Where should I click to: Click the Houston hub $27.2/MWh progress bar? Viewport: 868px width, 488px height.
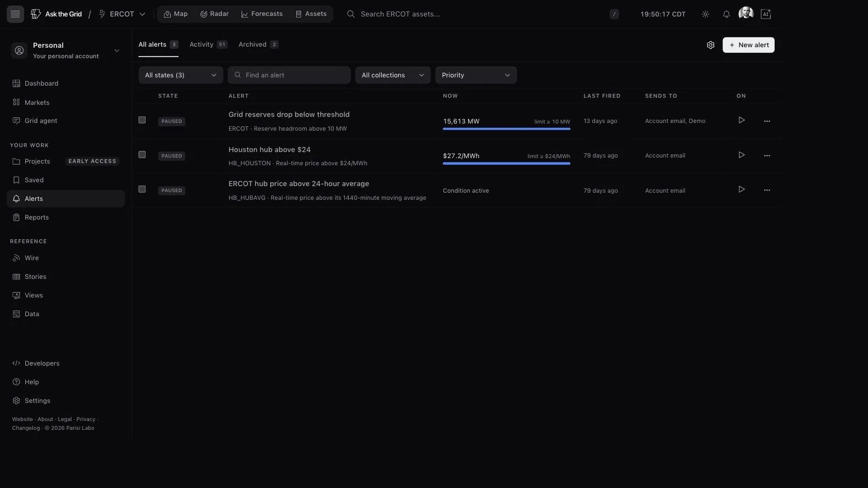pyautogui.click(x=507, y=164)
